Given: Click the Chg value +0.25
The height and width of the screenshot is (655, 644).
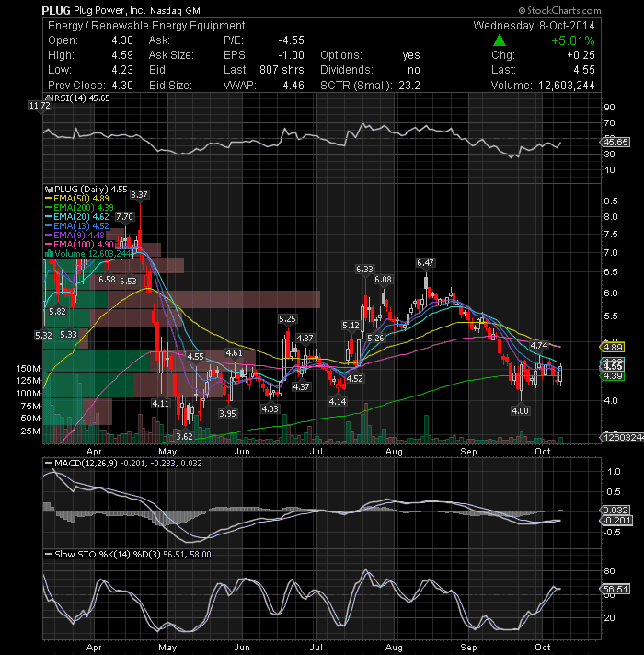Looking at the screenshot, I should (x=581, y=55).
